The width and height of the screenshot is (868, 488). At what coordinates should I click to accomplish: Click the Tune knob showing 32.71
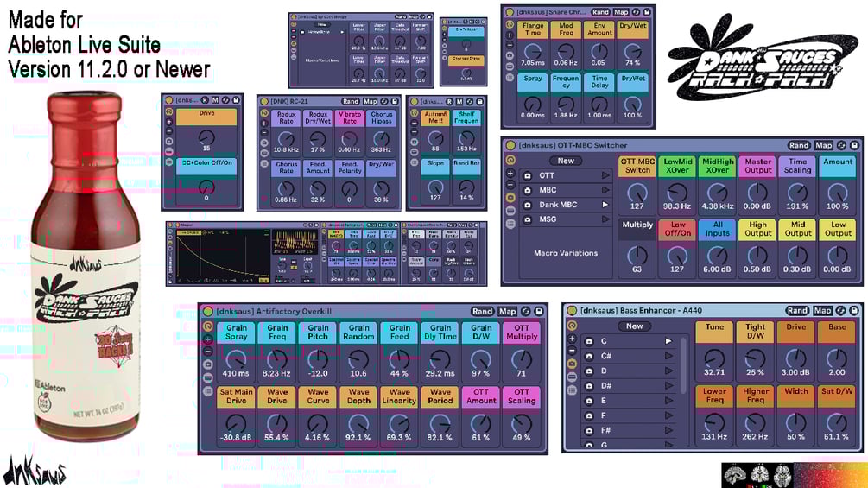click(x=714, y=359)
